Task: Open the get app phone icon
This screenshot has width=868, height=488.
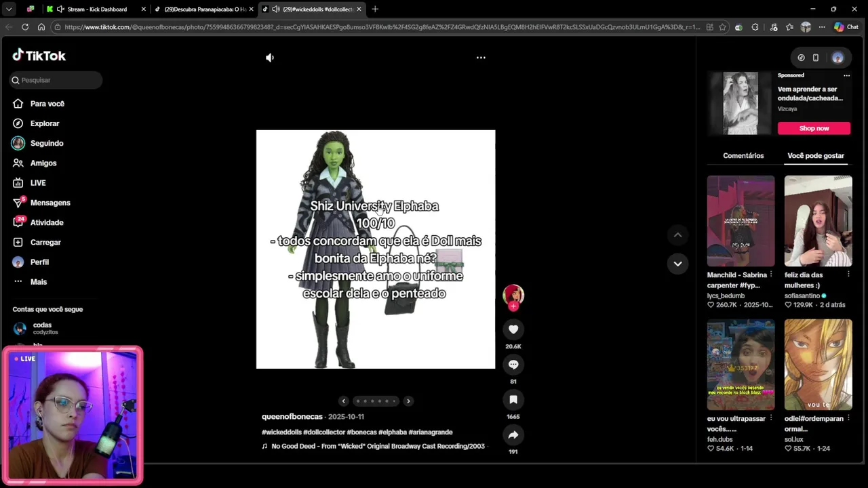Action: point(816,58)
